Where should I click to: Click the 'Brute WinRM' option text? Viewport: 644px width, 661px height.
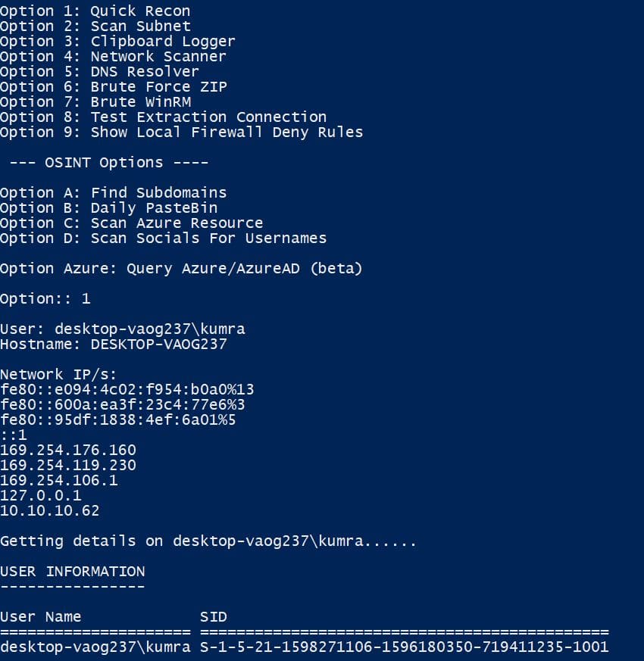pos(141,102)
